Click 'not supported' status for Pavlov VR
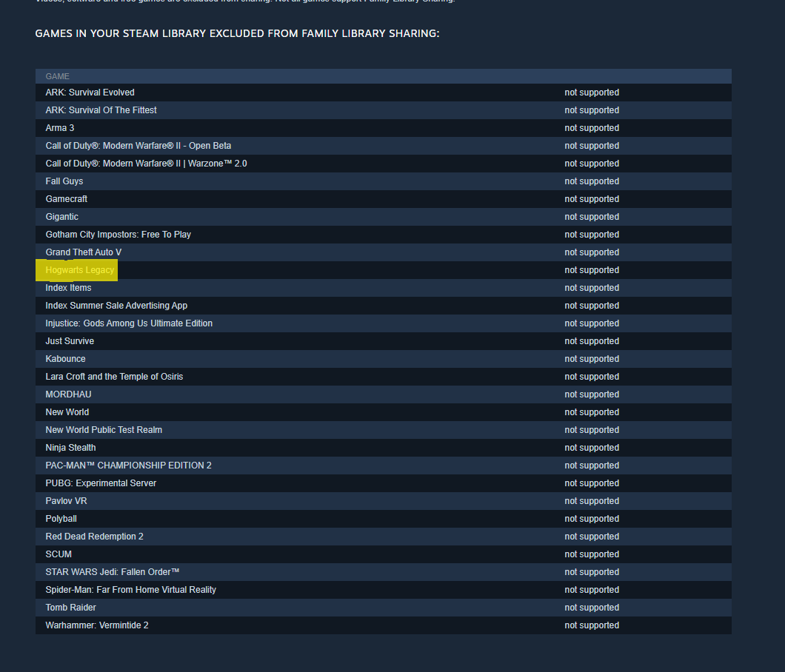 [592, 501]
